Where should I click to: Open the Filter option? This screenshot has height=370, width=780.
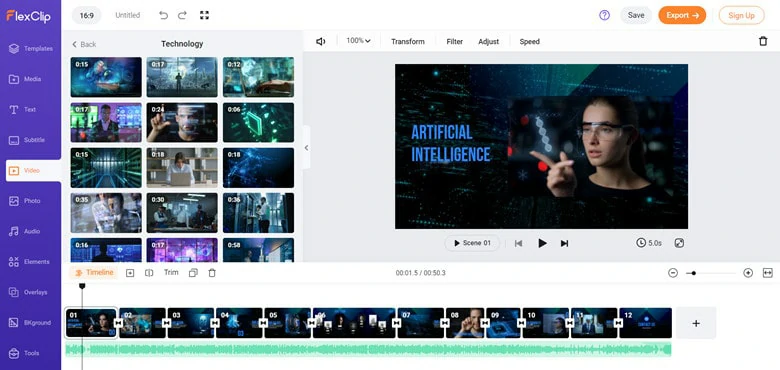coord(455,42)
